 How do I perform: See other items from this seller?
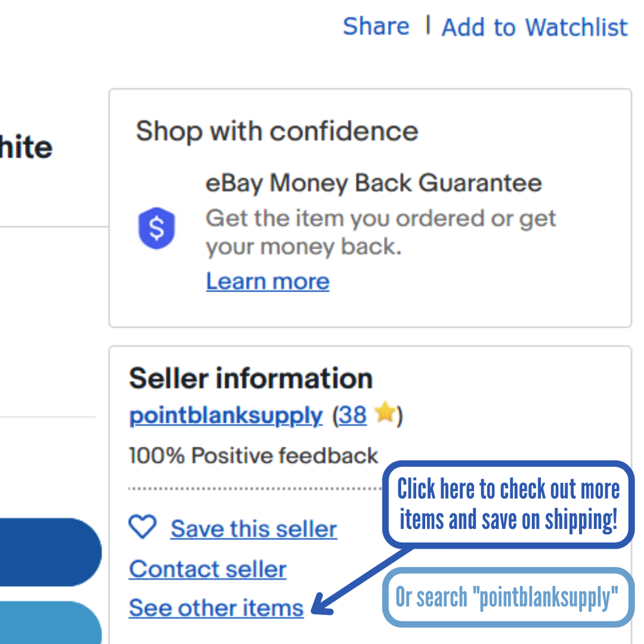[x=216, y=608]
